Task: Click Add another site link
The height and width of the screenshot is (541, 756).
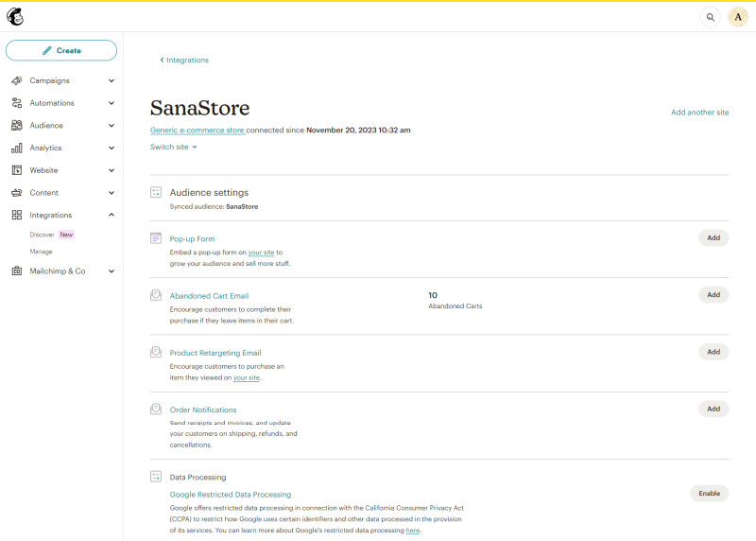Action: tap(699, 112)
